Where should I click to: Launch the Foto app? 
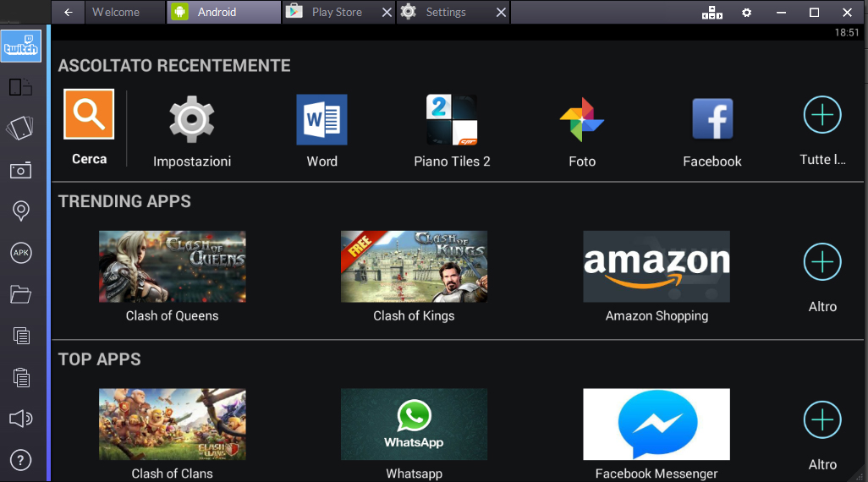coord(582,120)
